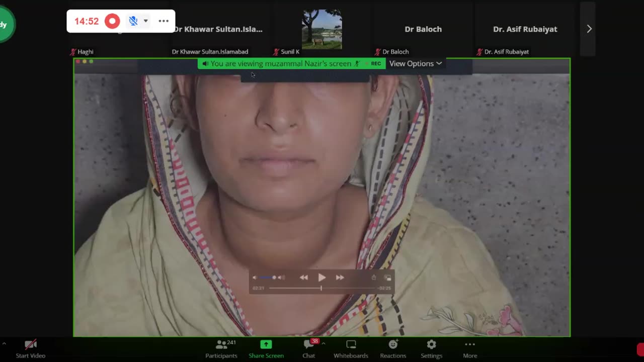Click the red close dot of shared window
Screen dimensions: 644x362
point(78,61)
